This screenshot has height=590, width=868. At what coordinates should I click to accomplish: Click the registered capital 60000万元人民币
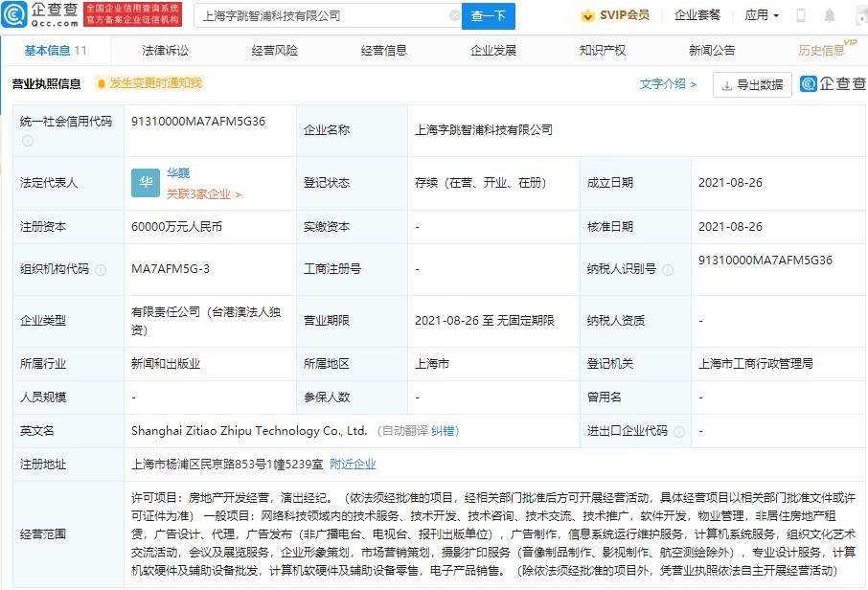pyautogui.click(x=176, y=227)
